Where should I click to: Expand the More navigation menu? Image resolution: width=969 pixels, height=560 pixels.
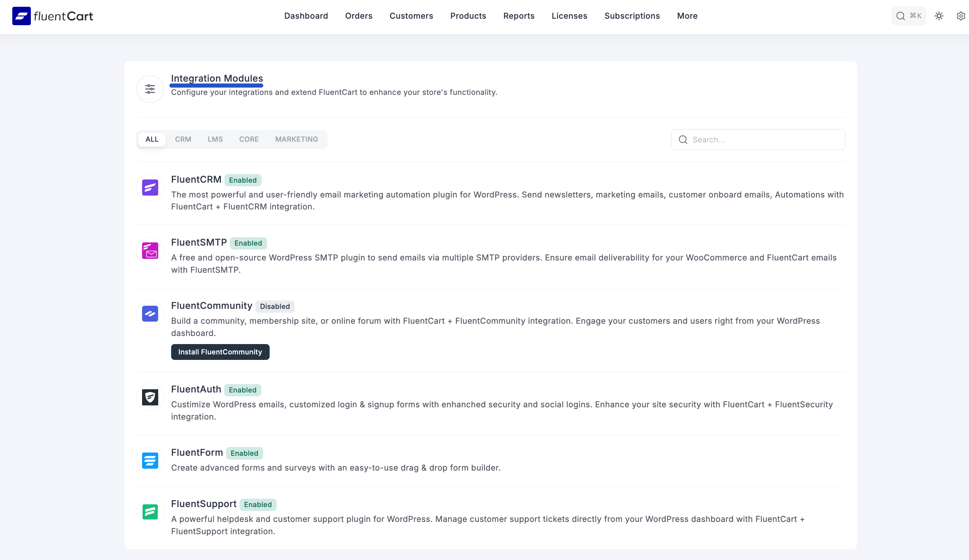coord(687,16)
